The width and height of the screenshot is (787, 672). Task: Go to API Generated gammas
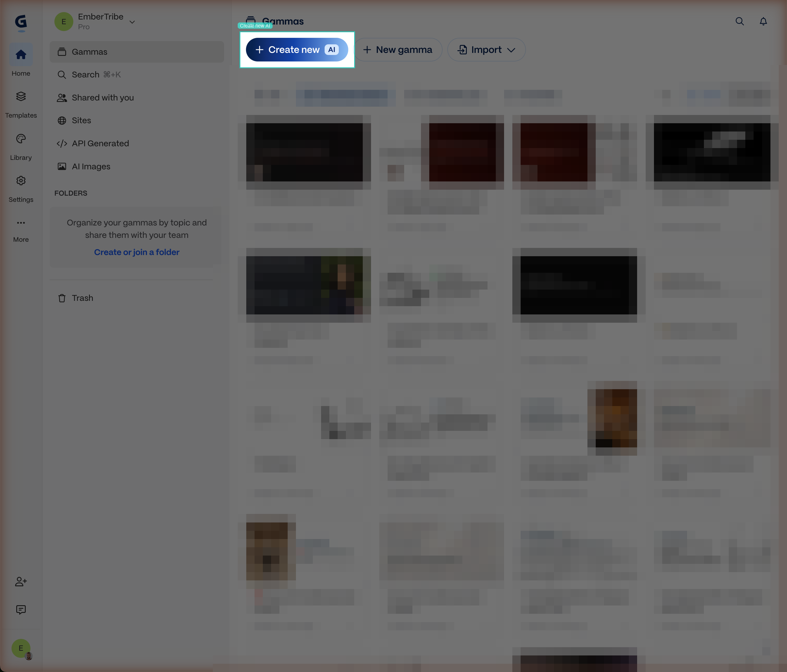[100, 144]
